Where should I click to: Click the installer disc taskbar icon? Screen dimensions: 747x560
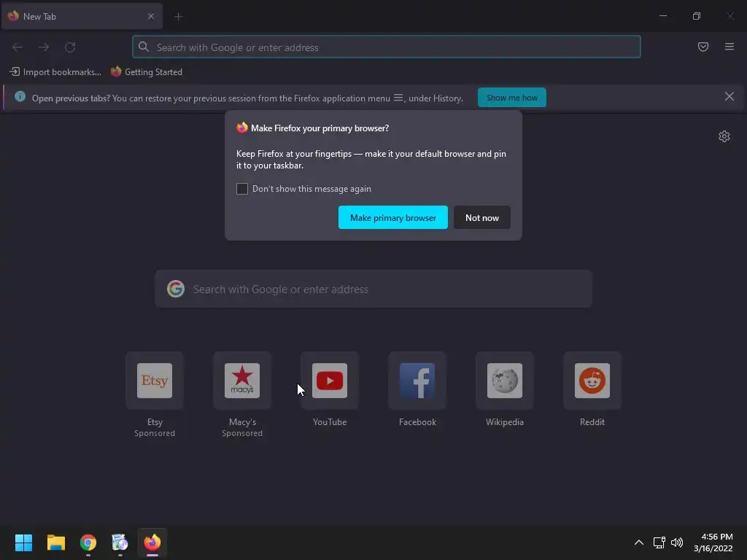(x=120, y=542)
